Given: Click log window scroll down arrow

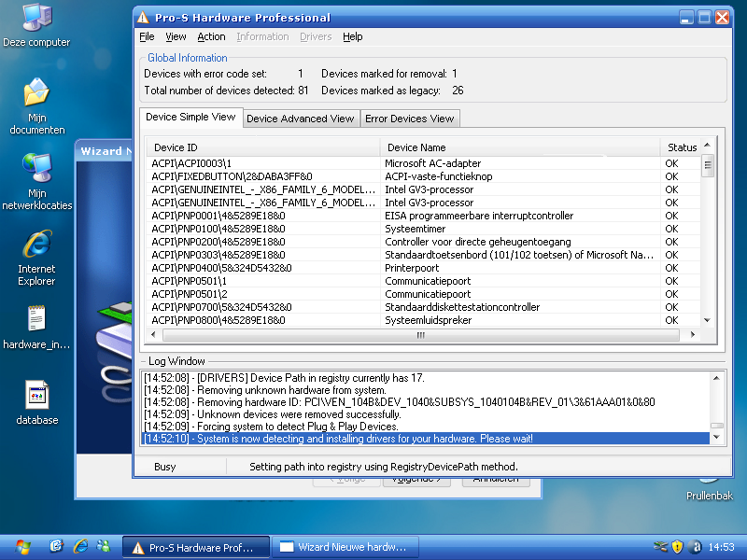Looking at the screenshot, I should coord(716,437).
